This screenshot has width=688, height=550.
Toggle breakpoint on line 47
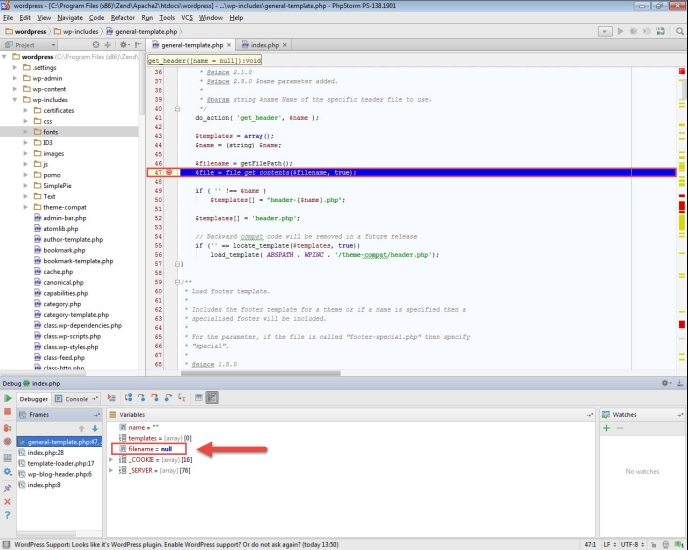[168, 172]
